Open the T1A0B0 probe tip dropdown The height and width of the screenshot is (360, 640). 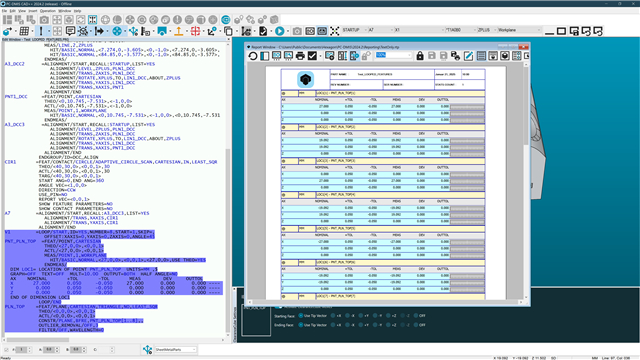click(461, 30)
